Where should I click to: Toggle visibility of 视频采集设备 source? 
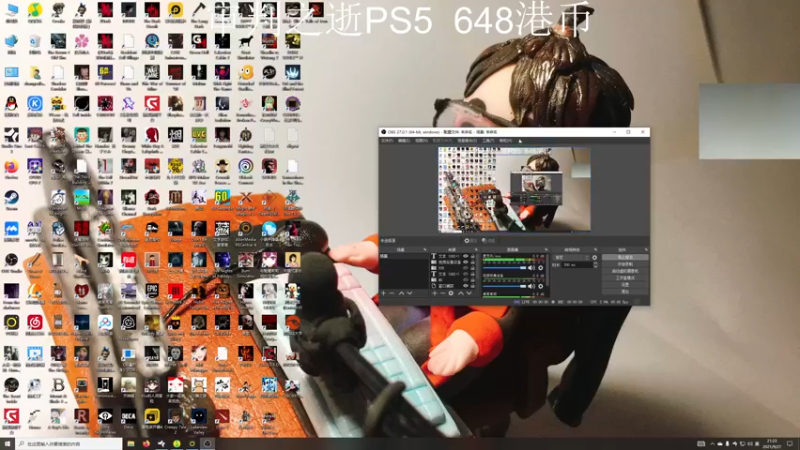coord(465,262)
